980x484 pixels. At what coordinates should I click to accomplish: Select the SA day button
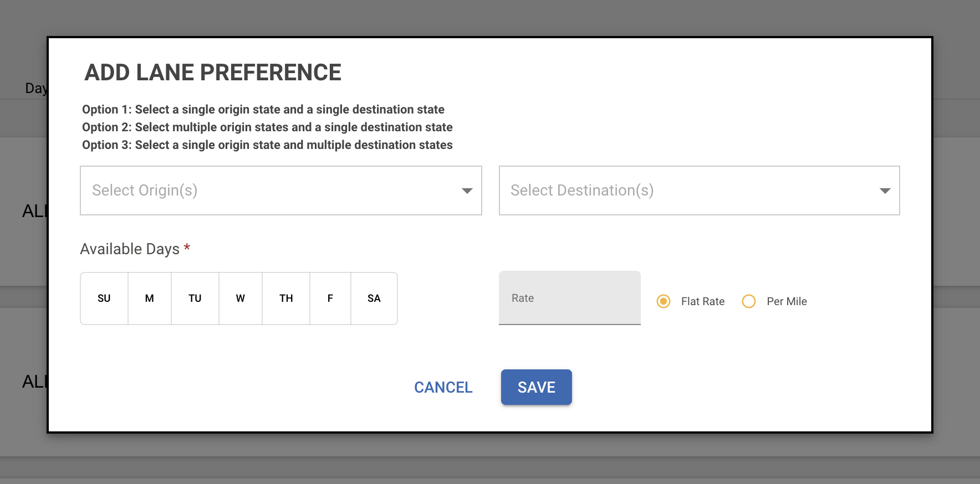coord(374,298)
